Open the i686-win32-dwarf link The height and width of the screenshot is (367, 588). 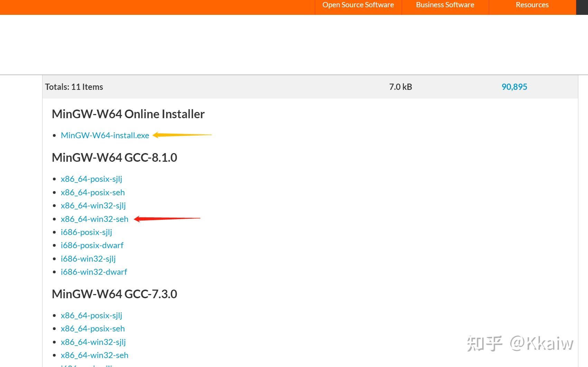click(x=94, y=272)
